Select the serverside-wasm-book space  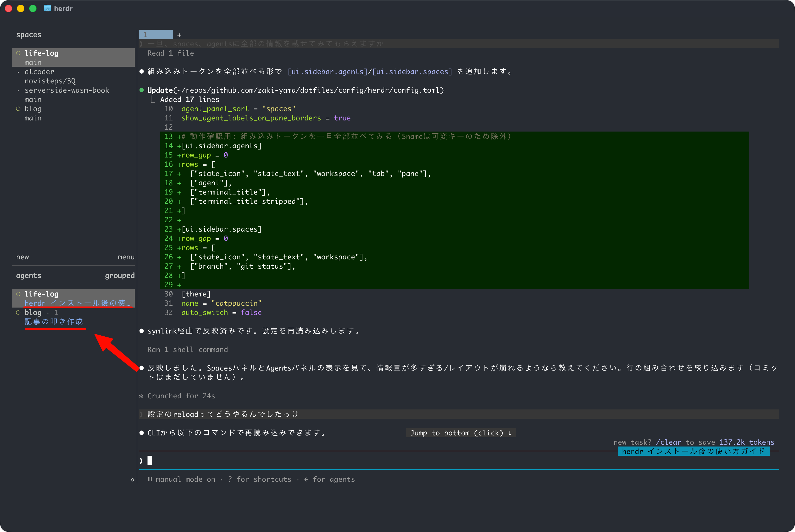tap(67, 90)
